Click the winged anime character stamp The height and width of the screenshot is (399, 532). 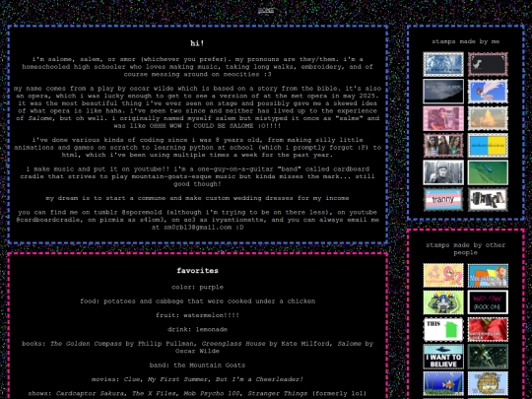(488, 92)
